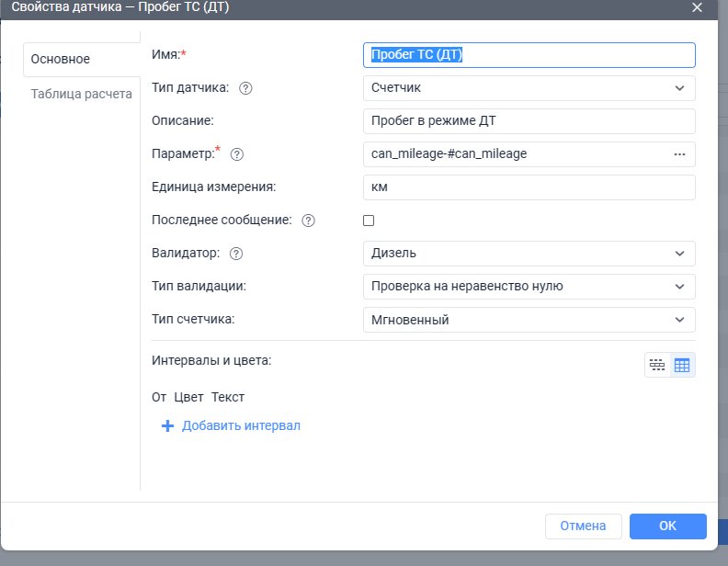
Task: Expand the Тип датчика dropdown
Action: 529,88
